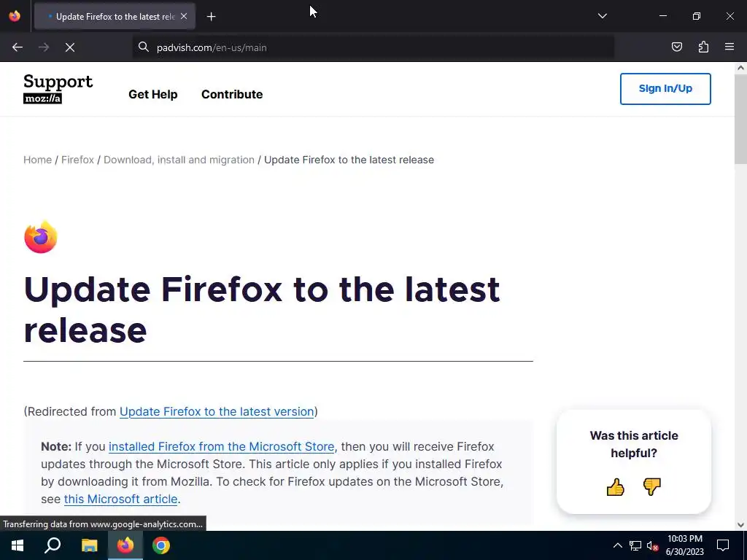
Task: Vote thumbs down for article
Action: click(651, 487)
